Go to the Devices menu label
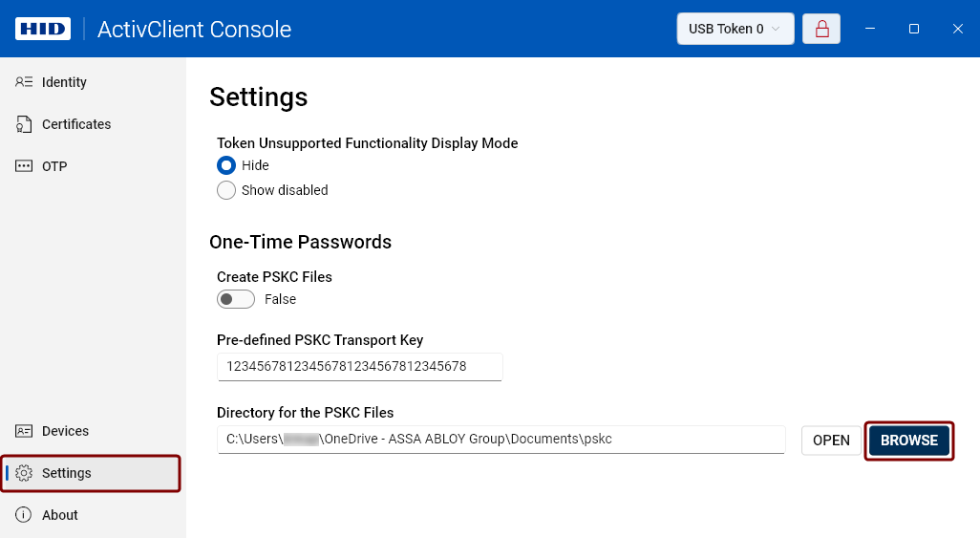The width and height of the screenshot is (980, 538). click(x=65, y=431)
